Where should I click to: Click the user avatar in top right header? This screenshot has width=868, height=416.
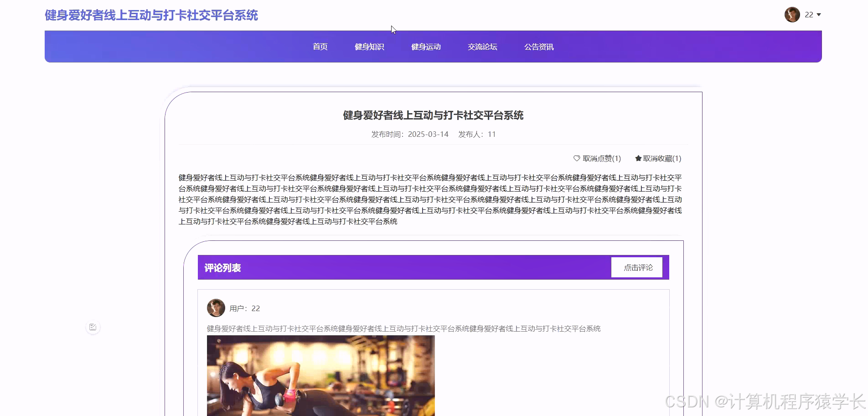click(x=792, y=15)
